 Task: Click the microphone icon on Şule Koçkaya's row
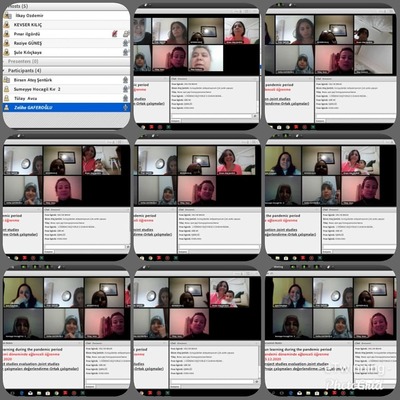125,52
